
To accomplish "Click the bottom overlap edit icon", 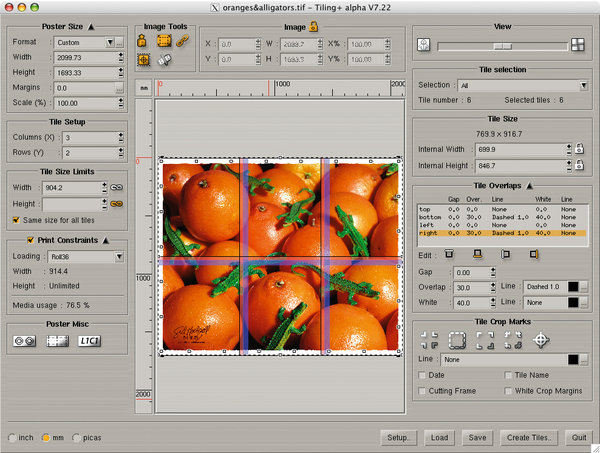I will pyautogui.click(x=478, y=255).
